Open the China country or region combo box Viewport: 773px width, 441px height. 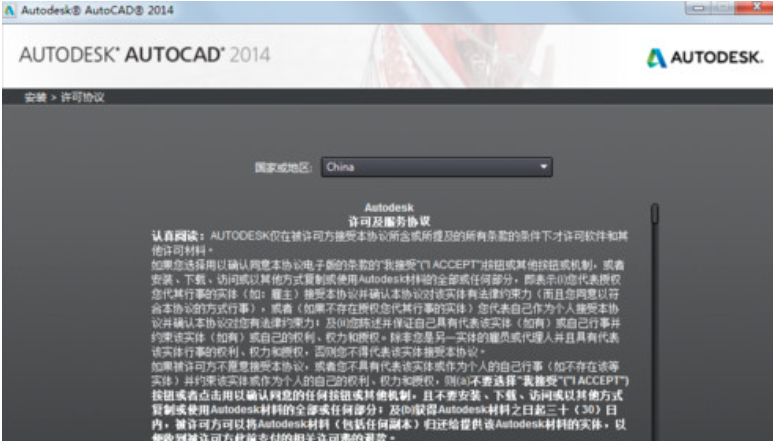click(x=437, y=168)
